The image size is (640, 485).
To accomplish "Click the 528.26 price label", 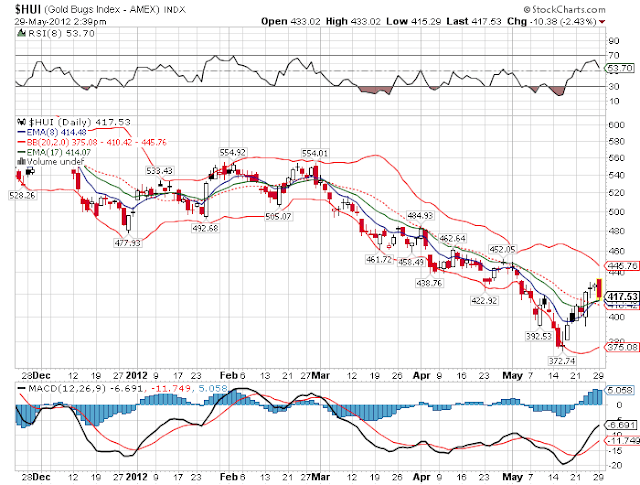I will (22, 196).
